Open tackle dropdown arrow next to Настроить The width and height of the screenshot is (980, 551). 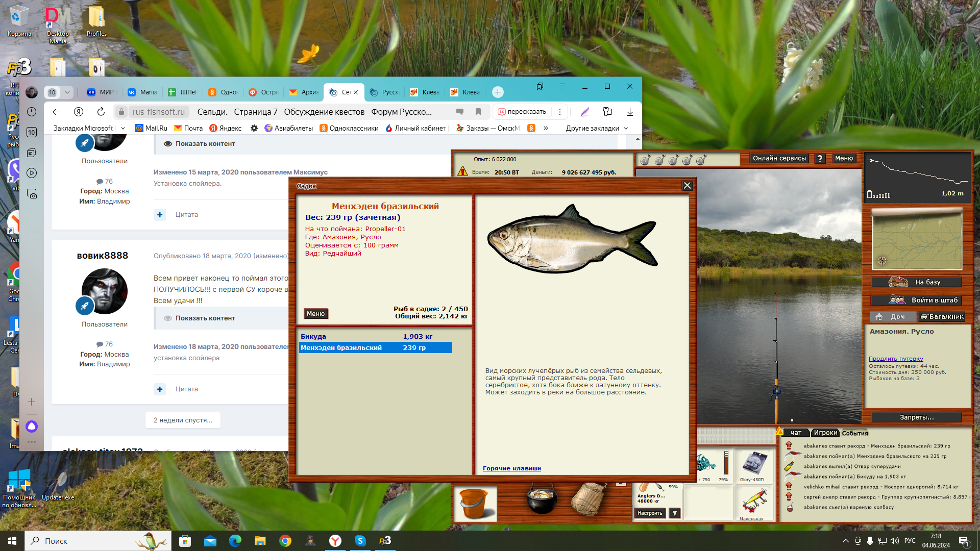[x=675, y=513]
